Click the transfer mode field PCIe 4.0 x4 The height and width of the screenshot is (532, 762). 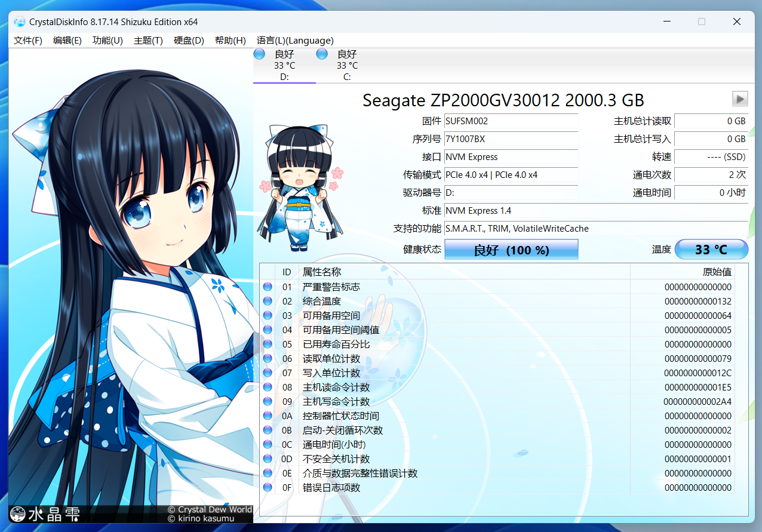point(511,175)
